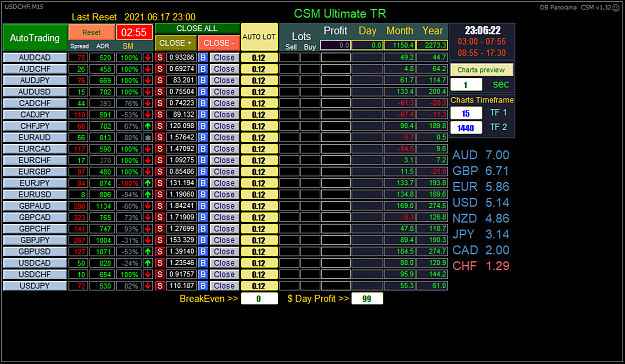The width and height of the screenshot is (625, 364).
Task: Click the blue B buy icon for AUDJPY
Action: 203,80
